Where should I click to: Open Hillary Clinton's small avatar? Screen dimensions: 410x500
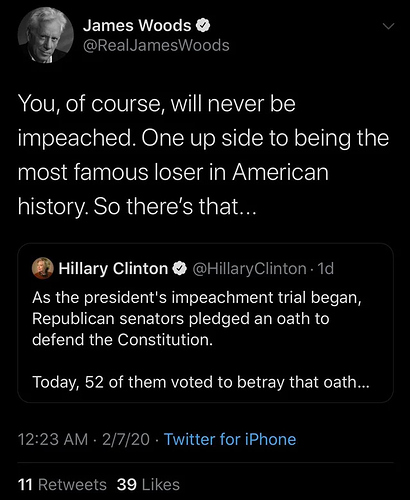(x=43, y=268)
